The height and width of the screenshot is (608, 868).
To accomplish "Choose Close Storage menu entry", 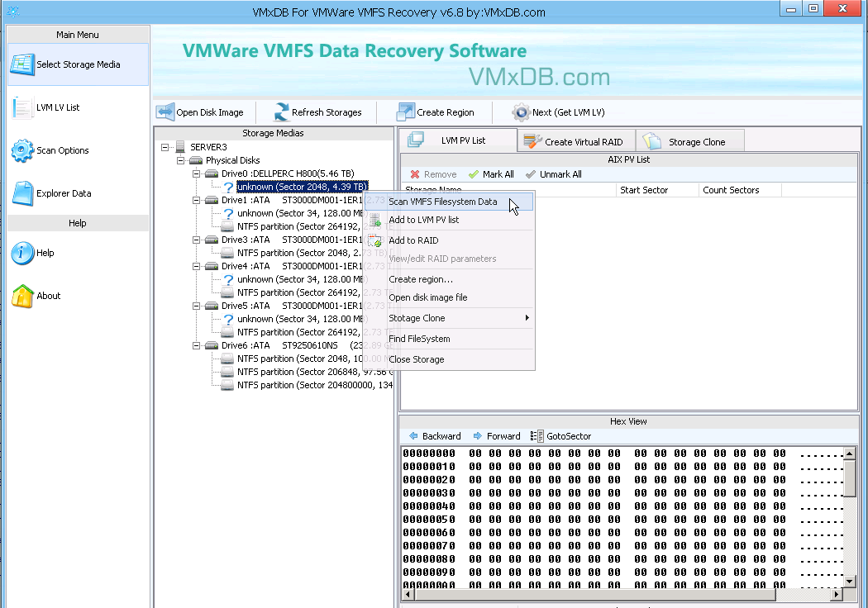I will (x=449, y=359).
